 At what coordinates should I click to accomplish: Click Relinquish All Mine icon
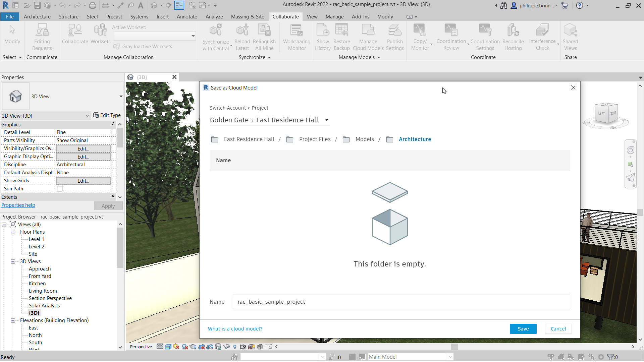click(x=264, y=30)
